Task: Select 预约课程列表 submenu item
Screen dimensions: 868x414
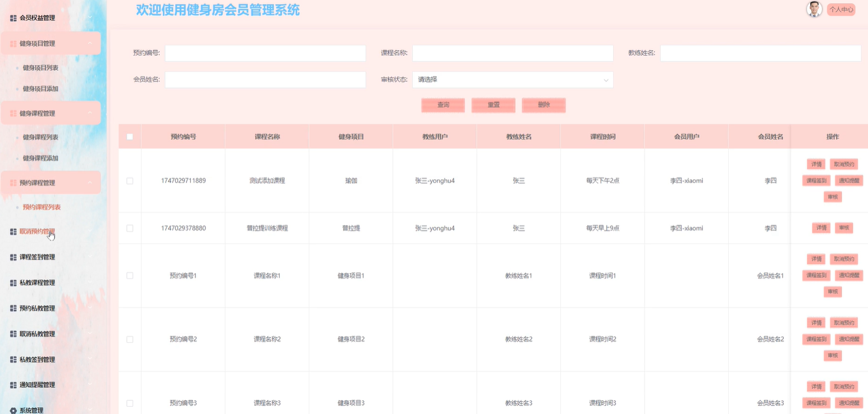Action: pyautogui.click(x=42, y=207)
